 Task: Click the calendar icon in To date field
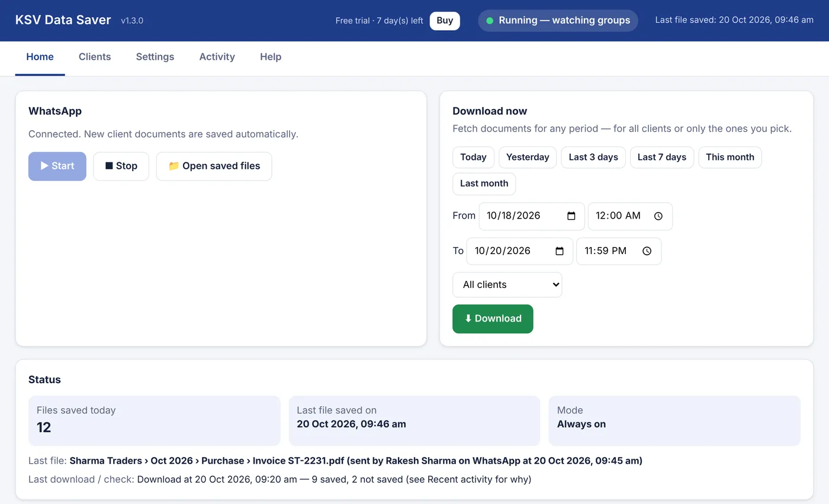pos(560,251)
